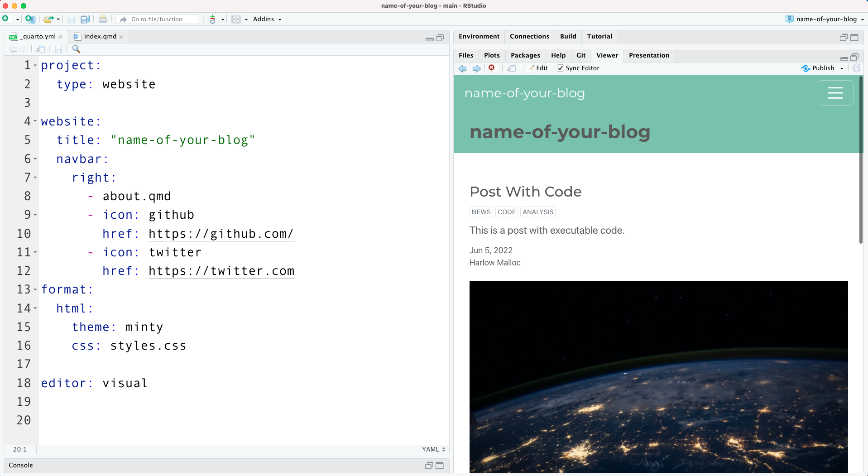Click the ANALYSIS category tag

coord(538,212)
